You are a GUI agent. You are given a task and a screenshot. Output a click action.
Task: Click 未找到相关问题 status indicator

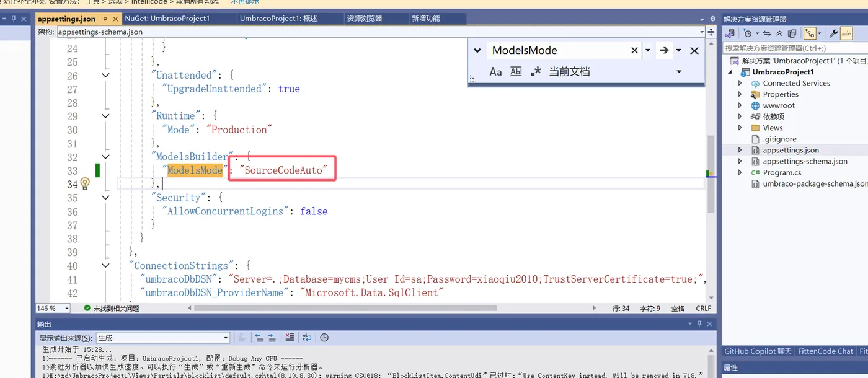click(112, 309)
